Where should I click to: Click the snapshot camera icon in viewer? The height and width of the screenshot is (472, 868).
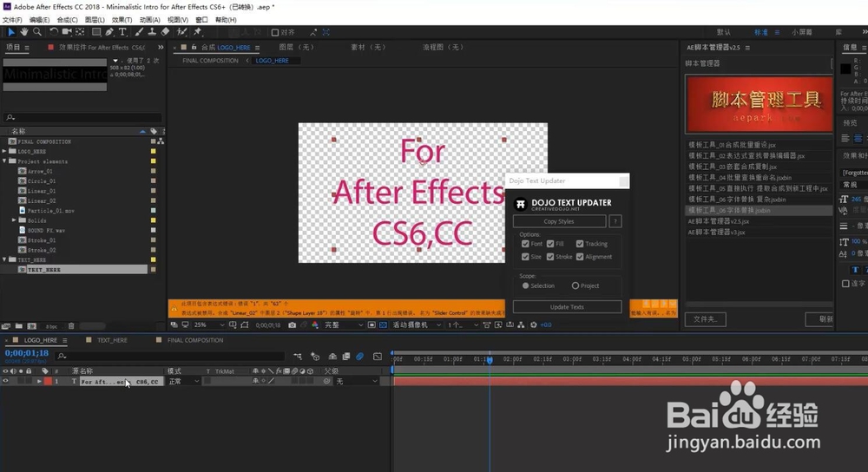[x=292, y=324]
